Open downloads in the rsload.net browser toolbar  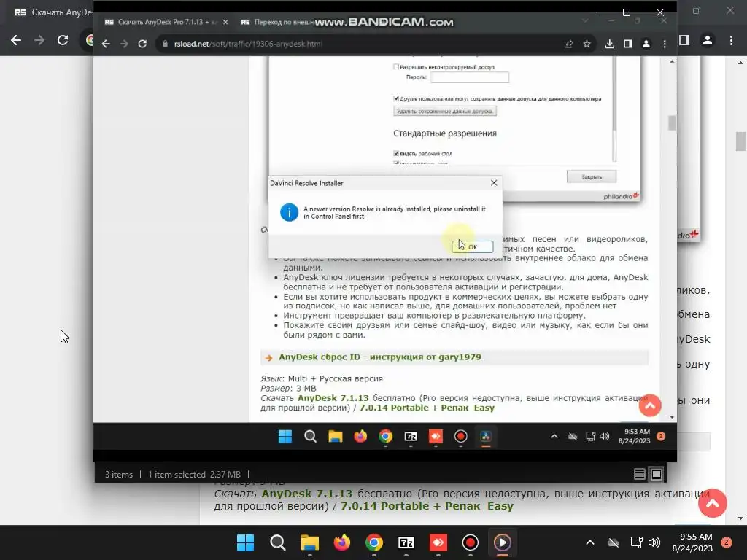[609, 44]
